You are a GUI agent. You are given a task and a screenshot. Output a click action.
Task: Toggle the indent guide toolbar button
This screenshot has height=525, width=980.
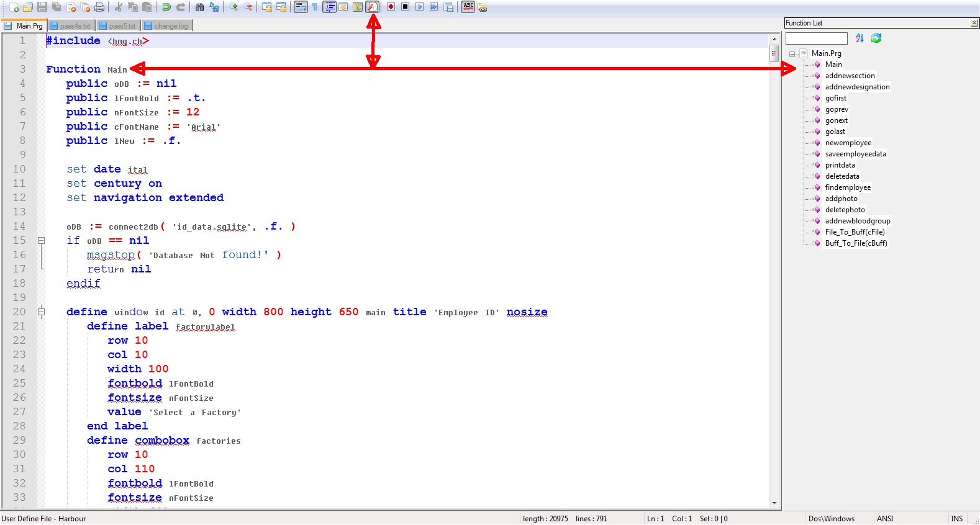329,7
